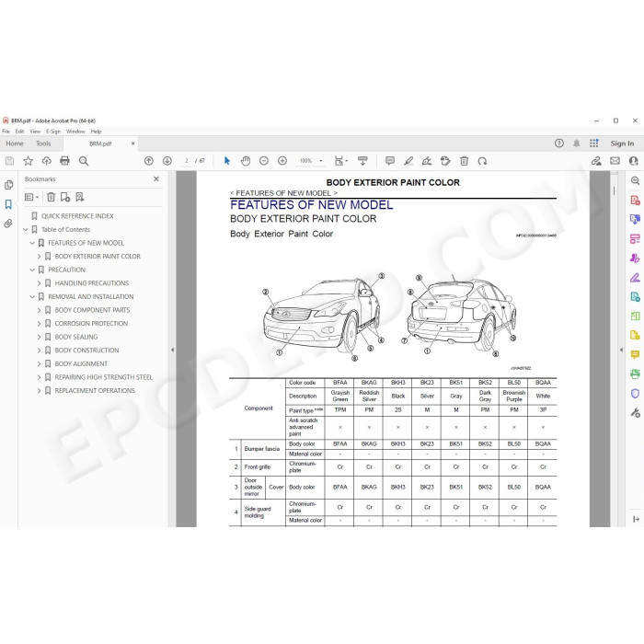644x644 pixels.
Task: Click Sign In
Action: click(x=622, y=144)
